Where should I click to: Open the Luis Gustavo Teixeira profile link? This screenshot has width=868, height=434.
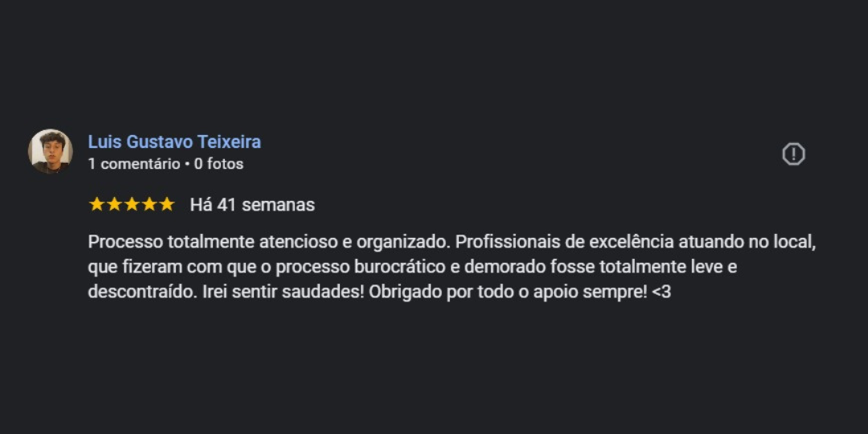click(x=174, y=142)
